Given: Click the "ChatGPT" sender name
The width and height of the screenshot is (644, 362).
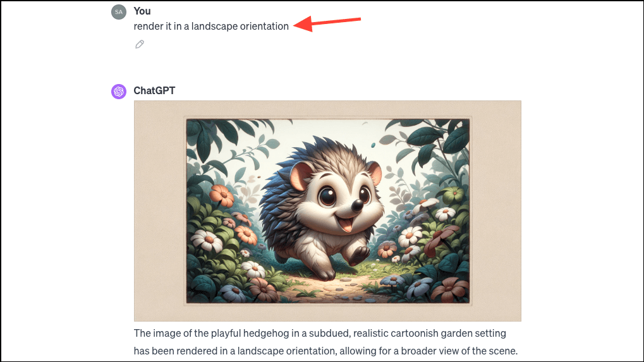Looking at the screenshot, I should pyautogui.click(x=154, y=91).
